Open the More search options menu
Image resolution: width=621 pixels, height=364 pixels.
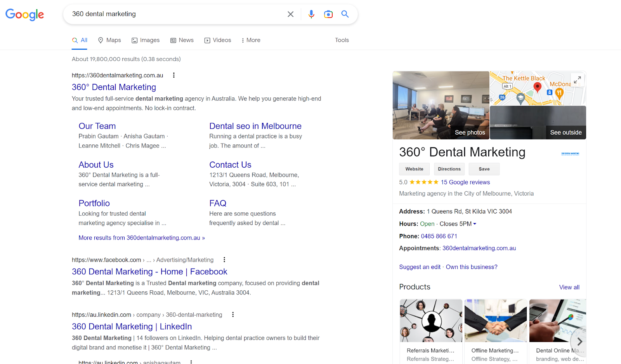click(x=251, y=40)
